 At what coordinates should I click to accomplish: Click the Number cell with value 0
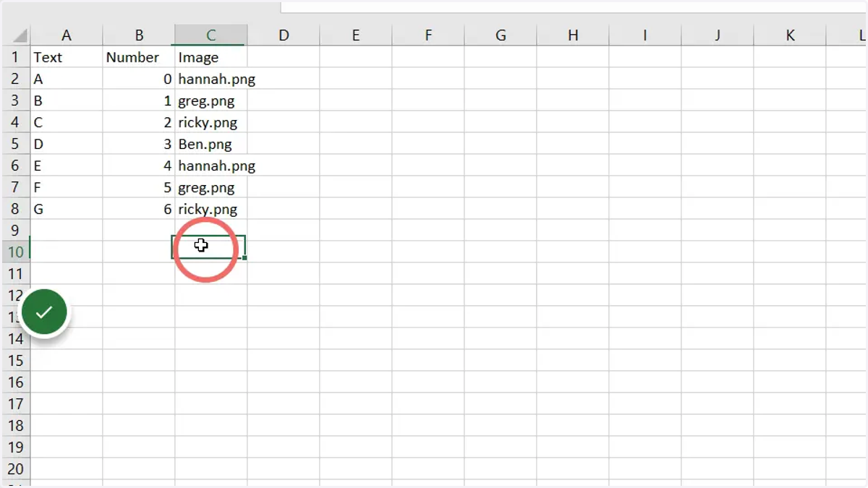139,79
